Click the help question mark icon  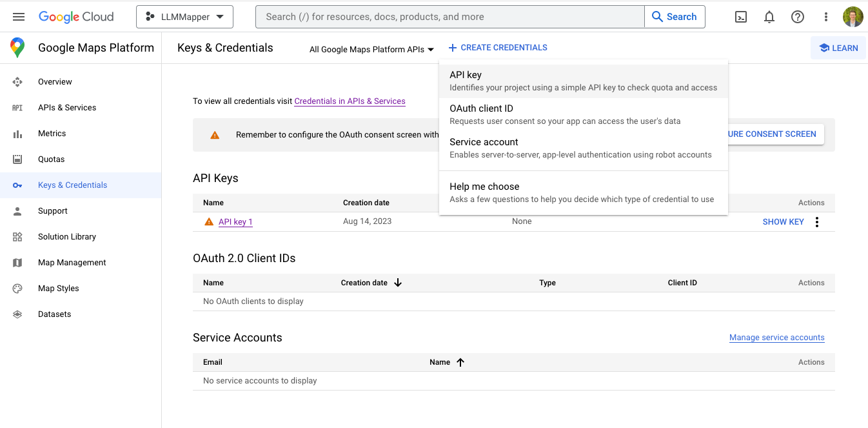(798, 17)
